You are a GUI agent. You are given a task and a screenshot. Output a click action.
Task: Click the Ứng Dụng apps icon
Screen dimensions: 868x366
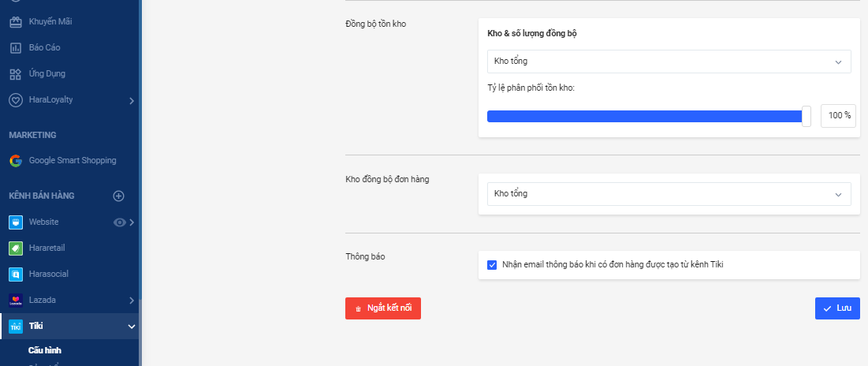15,74
